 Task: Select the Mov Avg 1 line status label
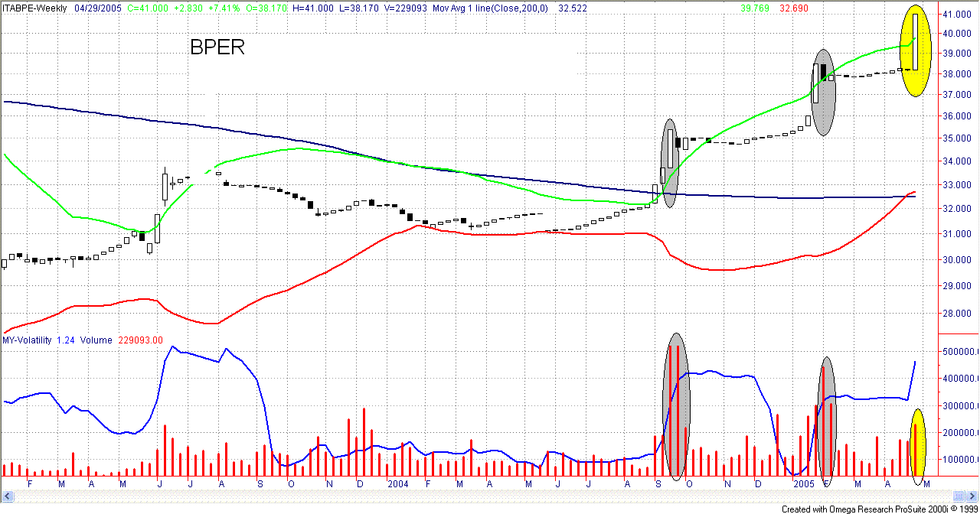click(x=484, y=7)
